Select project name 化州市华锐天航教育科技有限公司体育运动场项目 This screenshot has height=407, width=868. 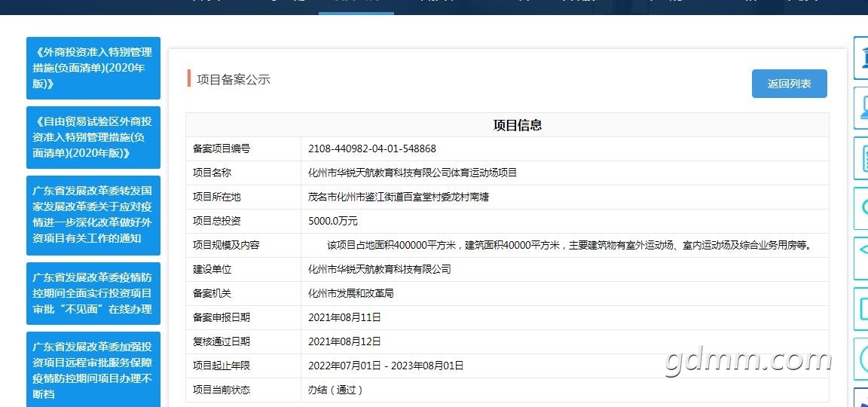click(412, 173)
